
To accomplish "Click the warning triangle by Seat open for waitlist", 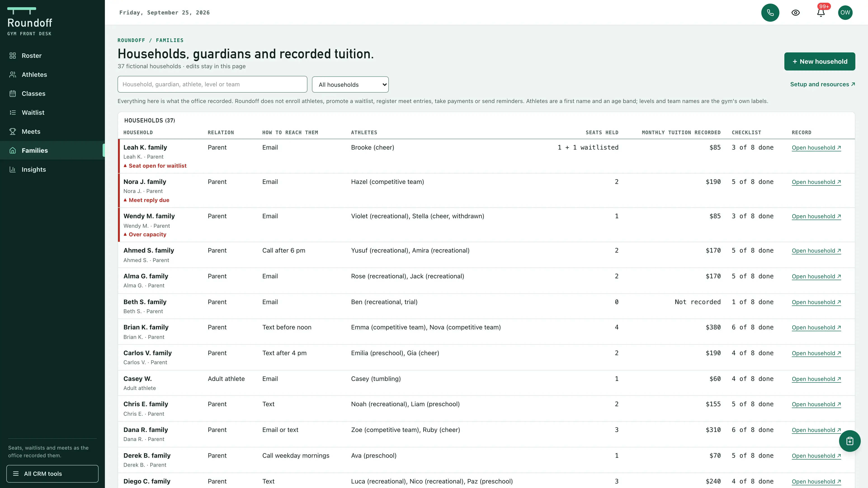I will pyautogui.click(x=125, y=166).
